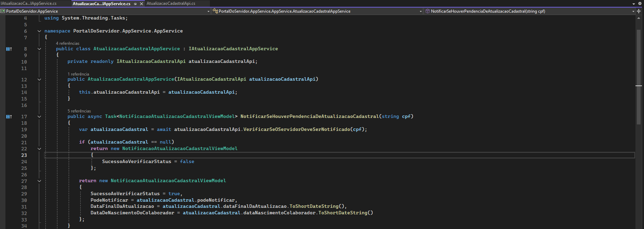Collapse the async method on line 17
644x229 pixels.
39,117
